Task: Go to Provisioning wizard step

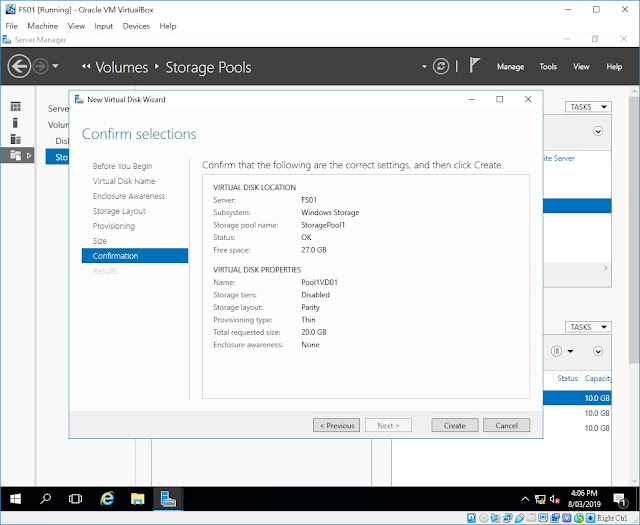Action: click(x=113, y=226)
